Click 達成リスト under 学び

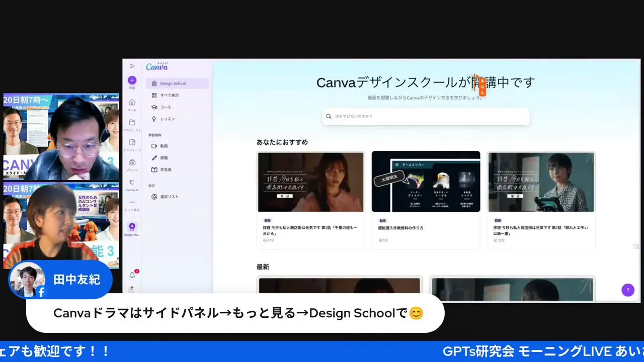[x=170, y=197]
